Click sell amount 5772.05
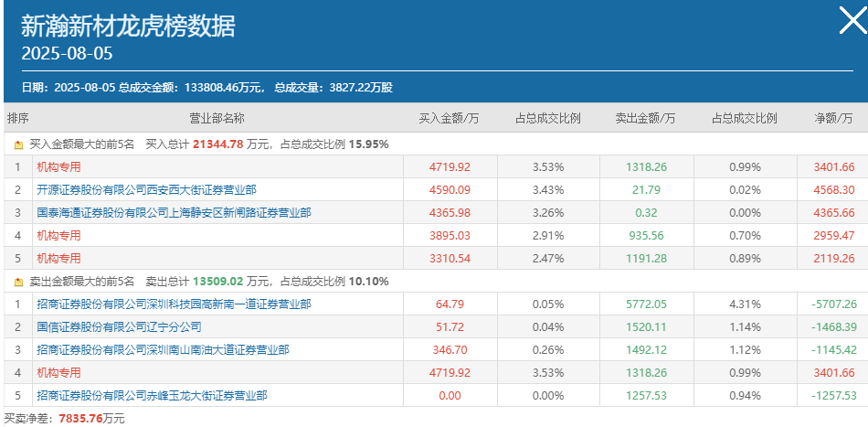 pyautogui.click(x=646, y=304)
